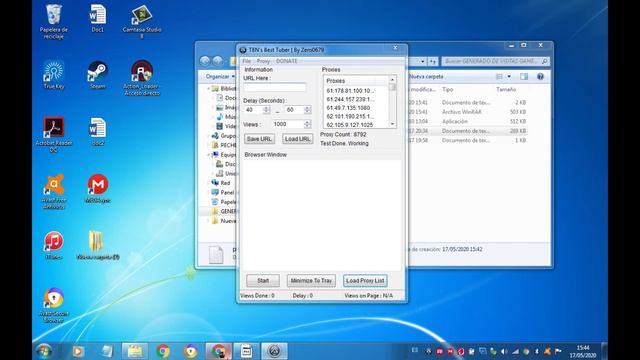The image size is (640, 360).
Task: Click the Load URL button
Action: pyautogui.click(x=298, y=139)
